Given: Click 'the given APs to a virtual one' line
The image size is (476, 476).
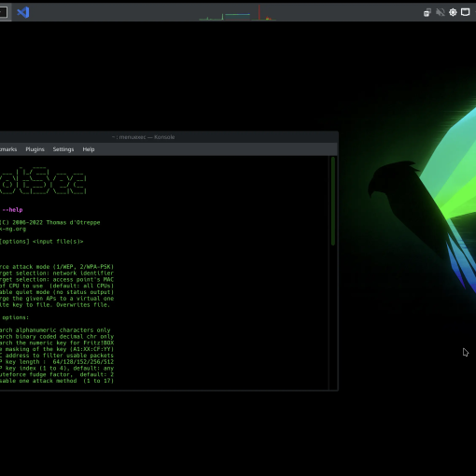Looking at the screenshot, I should (63, 299).
